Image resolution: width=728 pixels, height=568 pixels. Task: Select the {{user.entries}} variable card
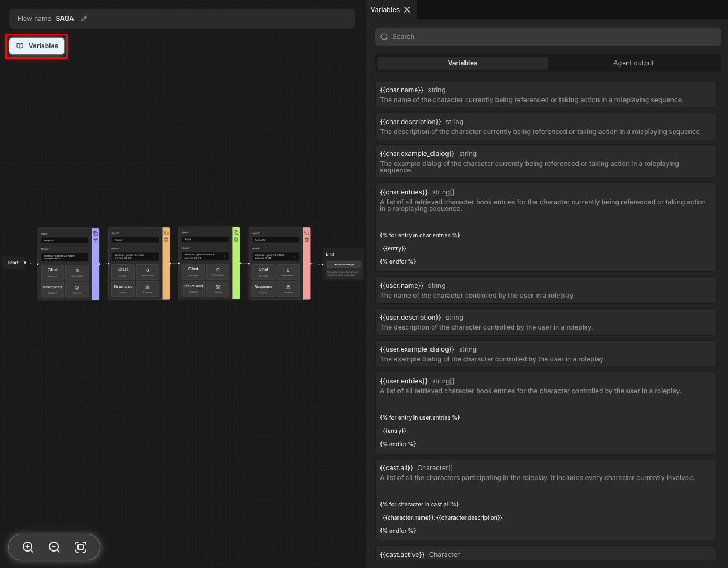tap(546, 413)
